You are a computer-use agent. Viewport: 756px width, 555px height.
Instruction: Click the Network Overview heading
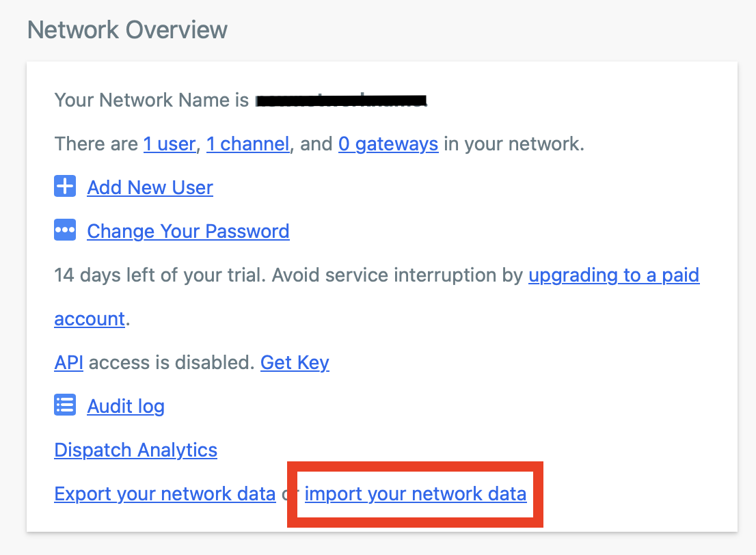click(x=127, y=30)
